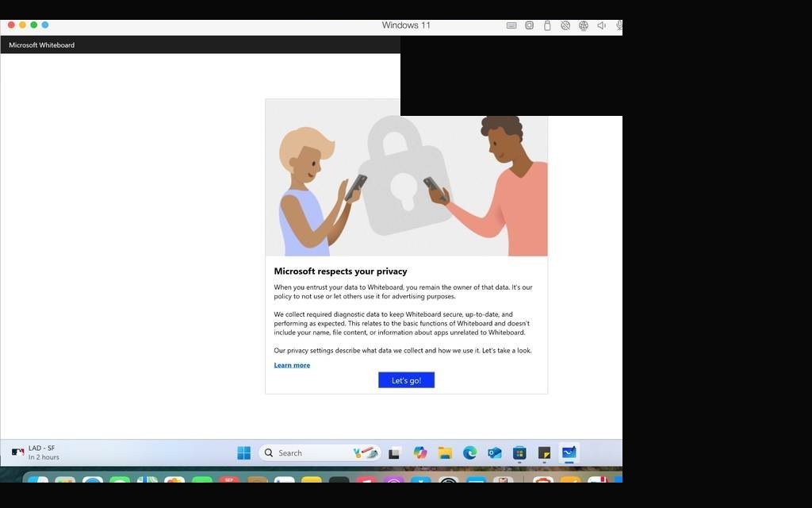Open File Explorer from the taskbar
This screenshot has height=508, width=812.
tap(445, 452)
